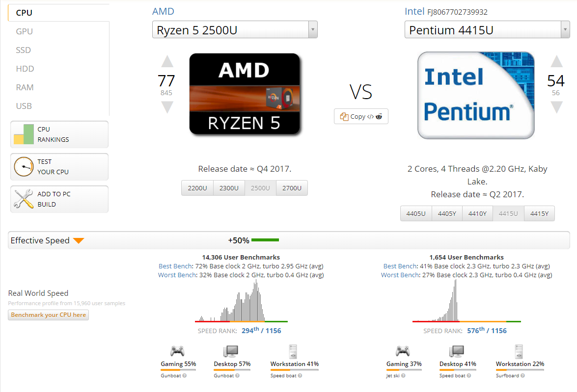Click the gamepad icon above Gaming 55%
577x392 pixels.
177,351
